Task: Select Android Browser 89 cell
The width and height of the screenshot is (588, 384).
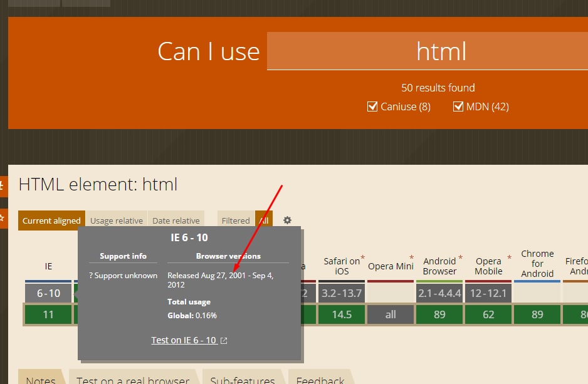Action: click(x=439, y=314)
